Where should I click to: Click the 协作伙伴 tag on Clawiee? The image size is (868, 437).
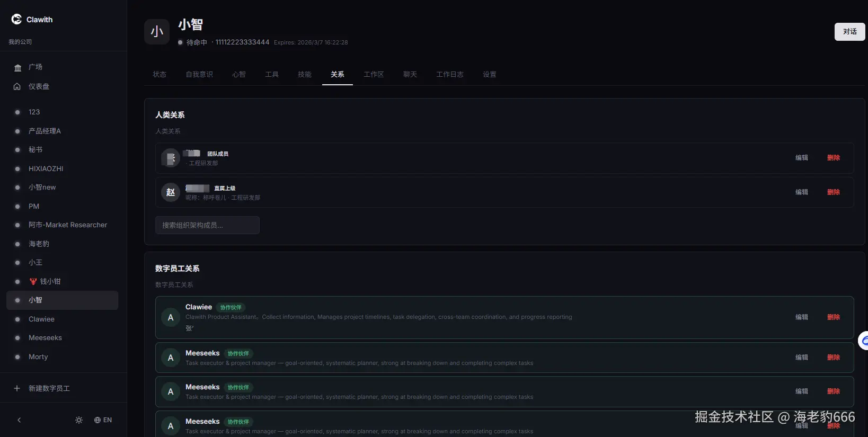231,307
